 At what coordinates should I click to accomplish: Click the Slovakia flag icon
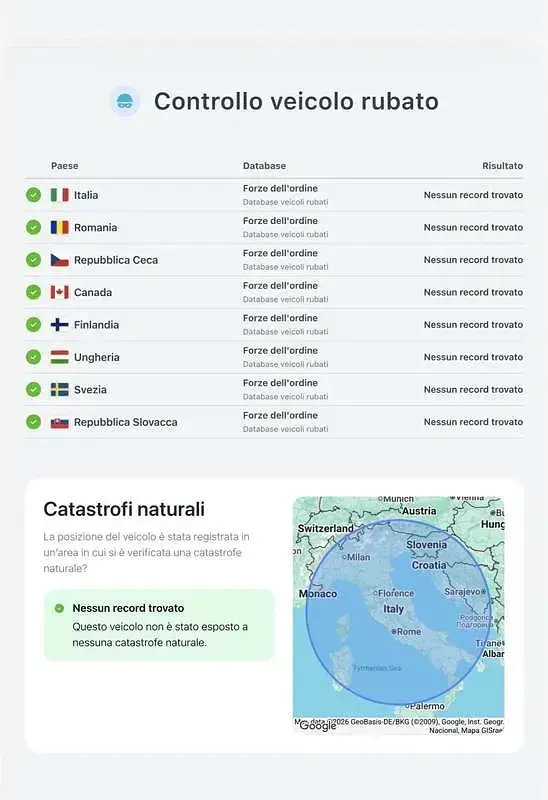pyautogui.click(x=60, y=422)
